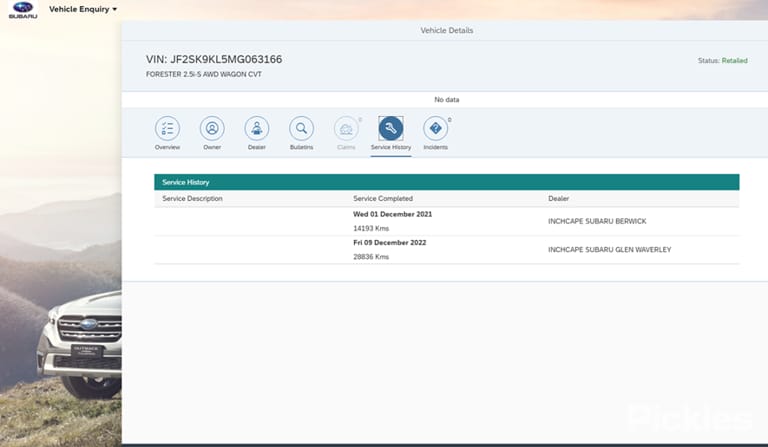
Task: Expand the Vehicle Enquiry dropdown menu
Action: coord(83,9)
